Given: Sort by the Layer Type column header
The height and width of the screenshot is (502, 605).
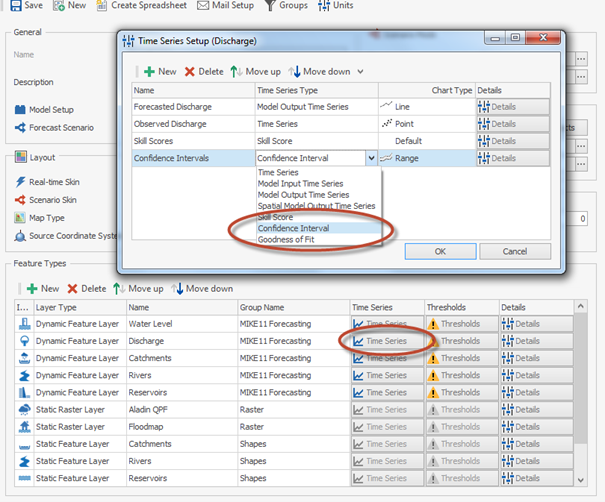Looking at the screenshot, I should 80,308.
